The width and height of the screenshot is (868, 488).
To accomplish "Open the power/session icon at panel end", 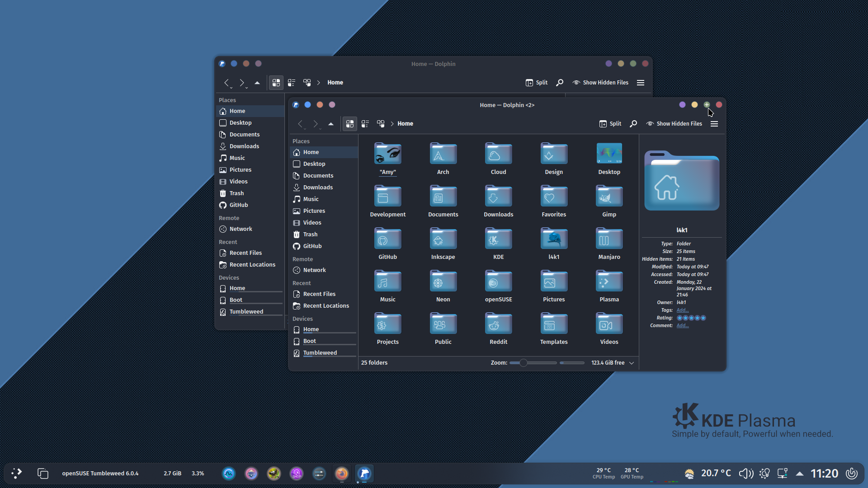I will (852, 474).
